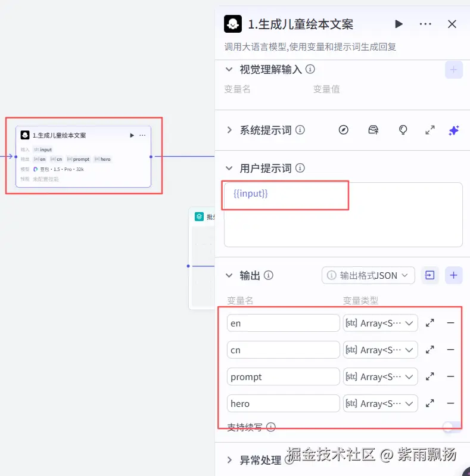This screenshot has width=470, height=476.
Task: Click the AI sparkle optimize prompt icon
Action: 453,130
